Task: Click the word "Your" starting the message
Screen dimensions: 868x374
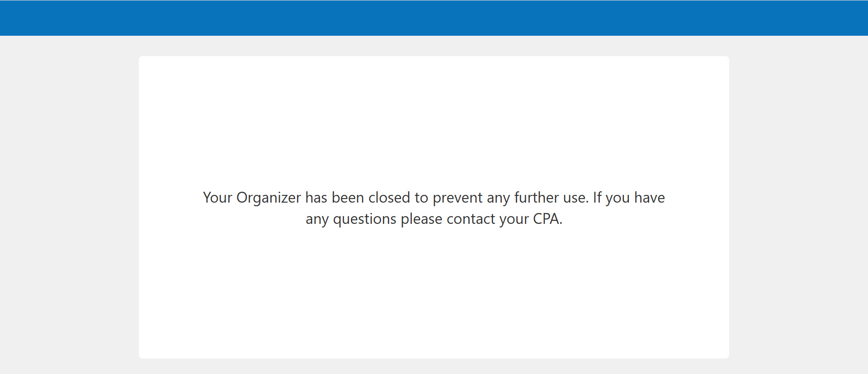Action: tap(217, 198)
